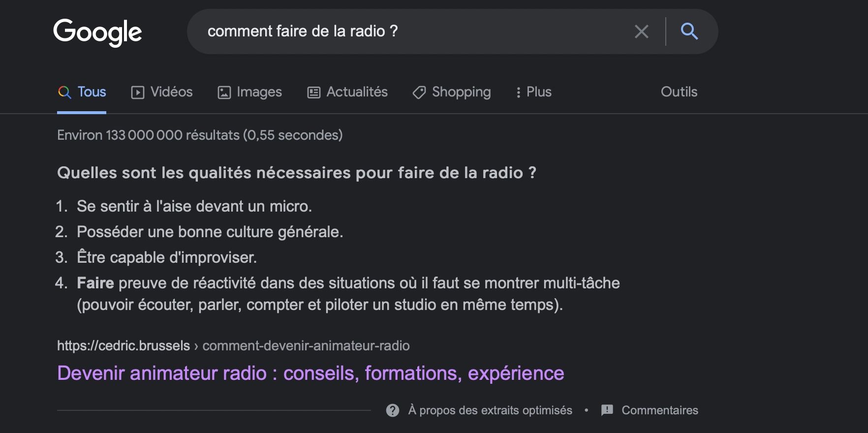Viewport: 868px width, 433px height.
Task: Open the Shopping tab
Action: tap(461, 92)
